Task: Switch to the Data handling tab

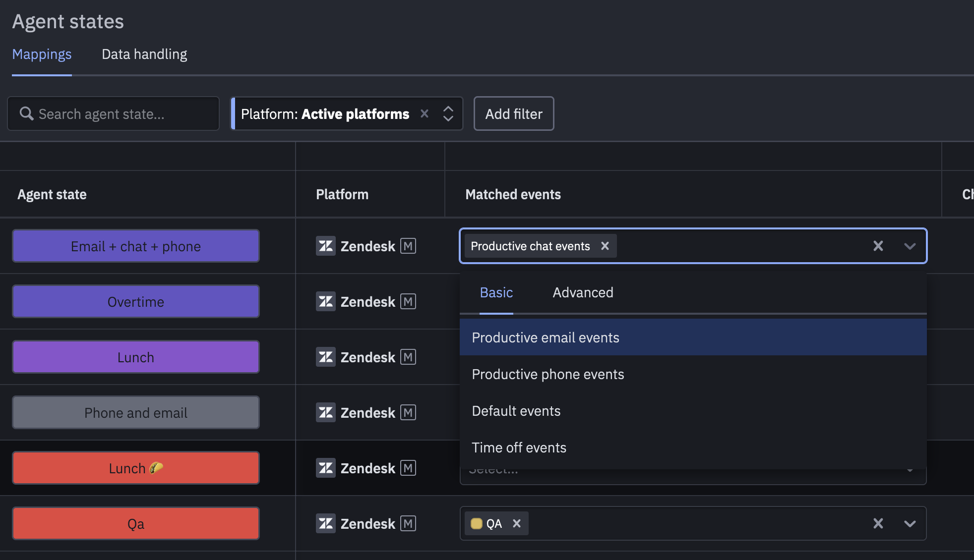Action: pos(144,54)
